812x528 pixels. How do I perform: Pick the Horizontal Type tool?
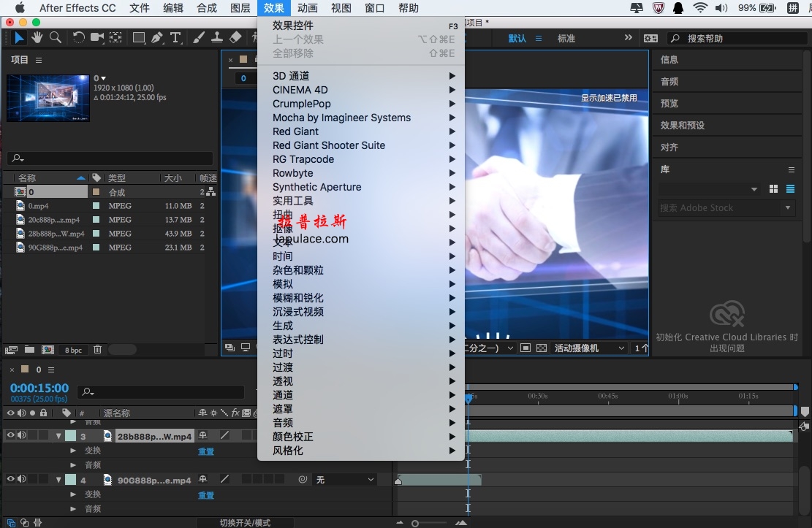[175, 37]
